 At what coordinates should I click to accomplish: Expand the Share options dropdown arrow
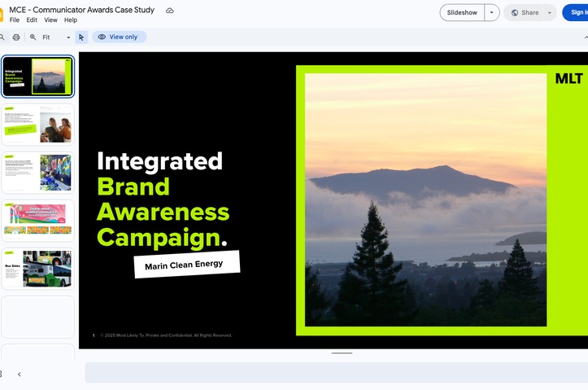click(550, 12)
